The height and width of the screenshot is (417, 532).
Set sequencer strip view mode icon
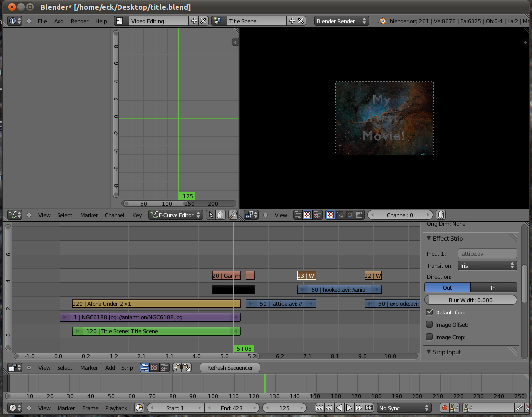(145, 368)
